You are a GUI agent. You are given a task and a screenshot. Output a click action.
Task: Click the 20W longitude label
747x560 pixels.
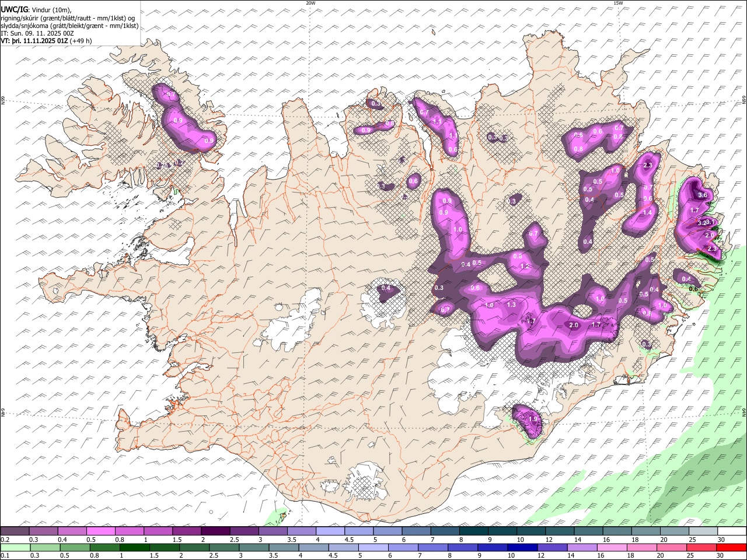pos(310,3)
